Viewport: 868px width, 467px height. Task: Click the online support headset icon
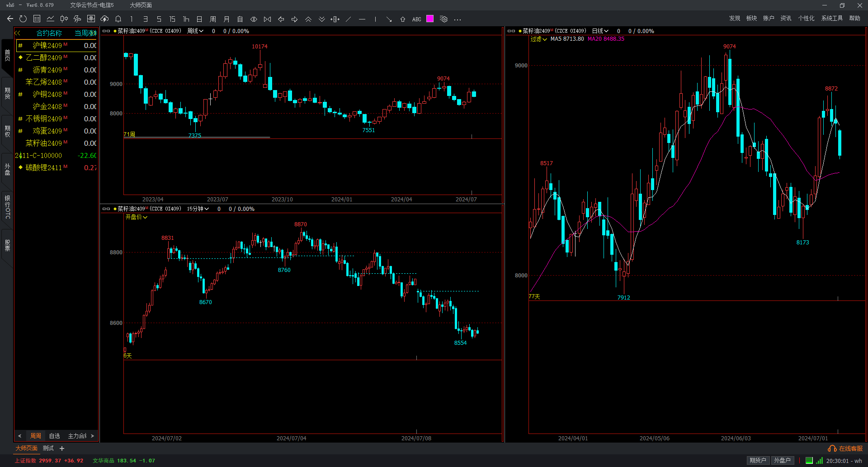coord(832,448)
